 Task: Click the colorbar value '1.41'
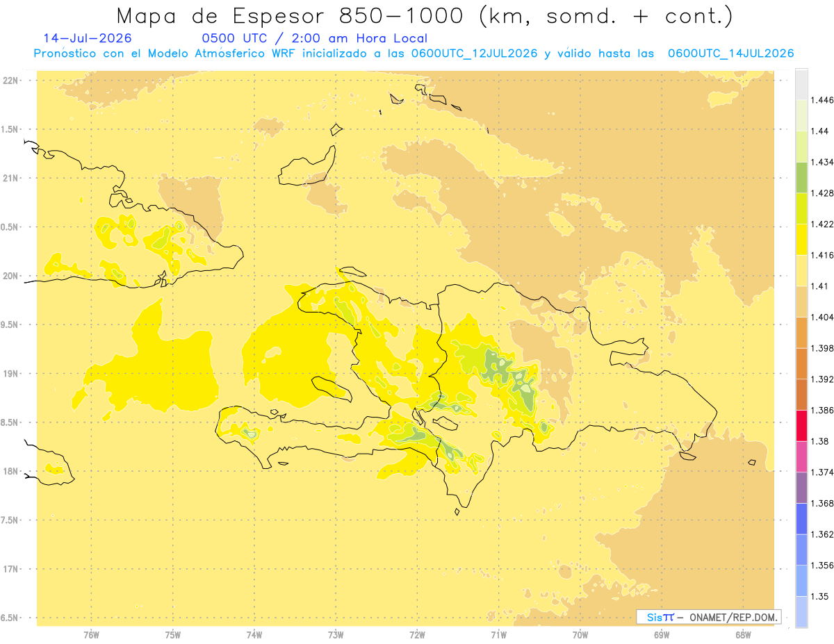pyautogui.click(x=819, y=286)
